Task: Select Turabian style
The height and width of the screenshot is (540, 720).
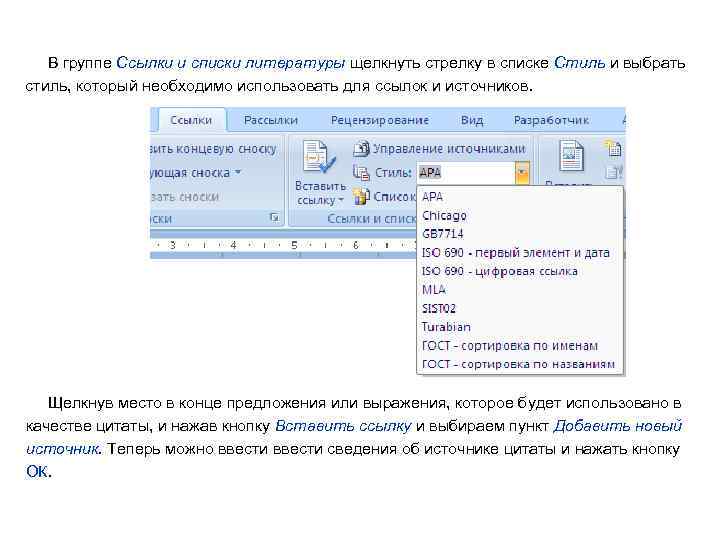Action: click(520, 327)
